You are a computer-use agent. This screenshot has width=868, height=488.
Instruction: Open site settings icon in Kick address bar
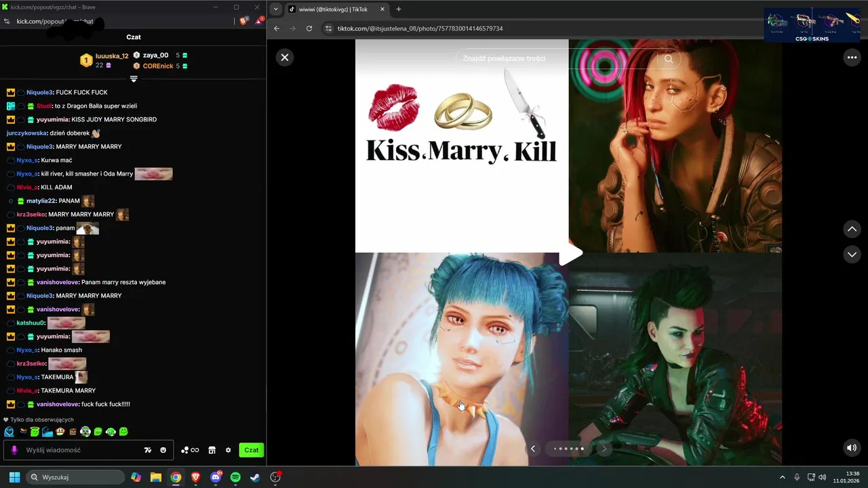[7, 21]
